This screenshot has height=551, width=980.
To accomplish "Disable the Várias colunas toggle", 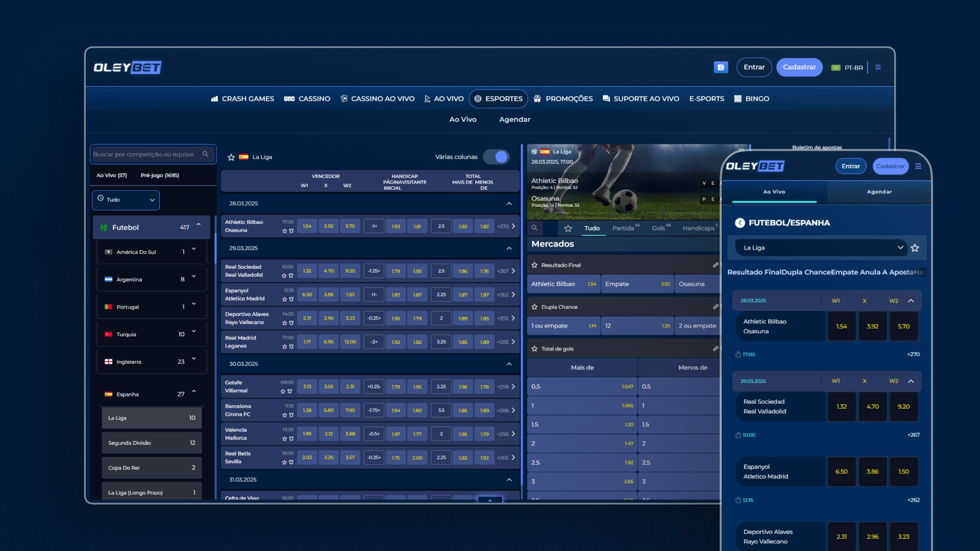I will pos(496,157).
